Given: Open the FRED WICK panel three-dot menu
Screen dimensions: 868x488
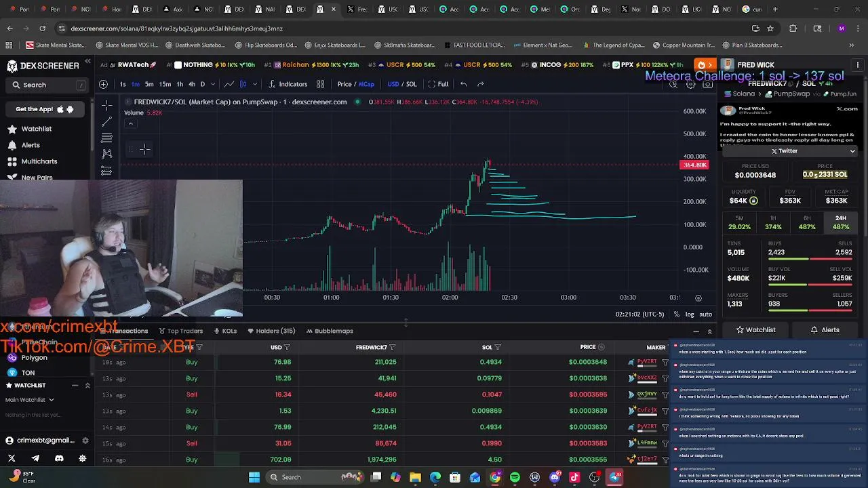Looking at the screenshot, I should click(x=858, y=65).
